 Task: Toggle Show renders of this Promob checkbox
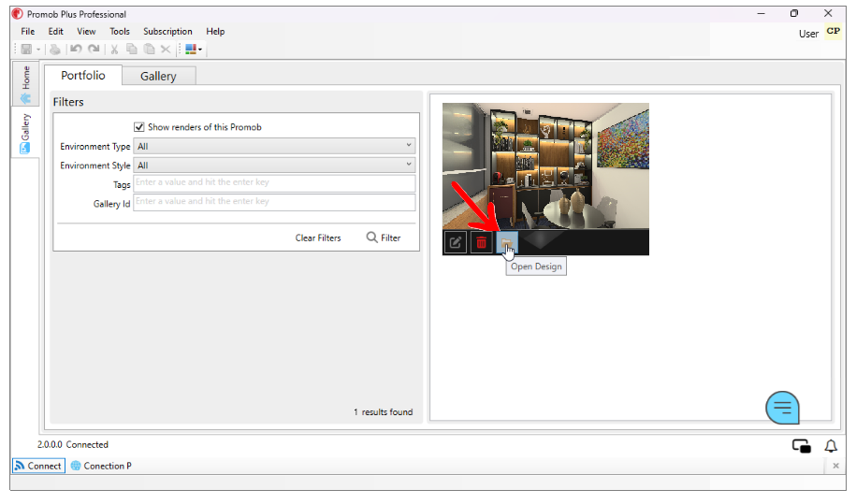(x=139, y=127)
